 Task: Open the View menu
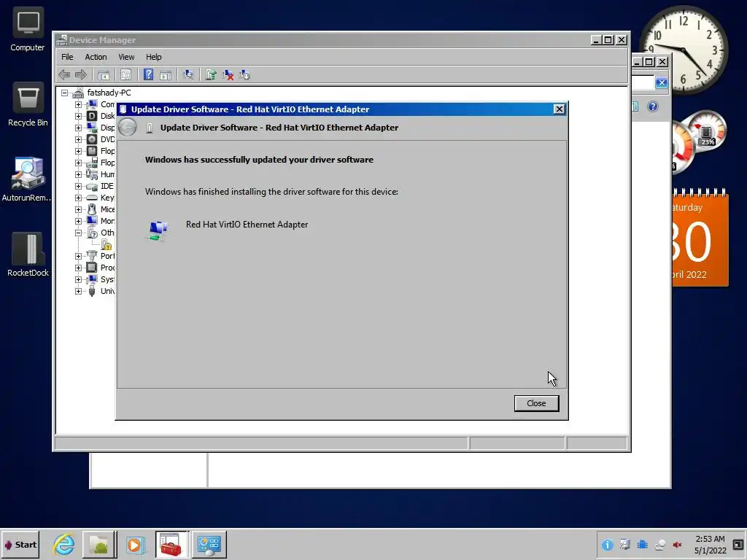126,57
